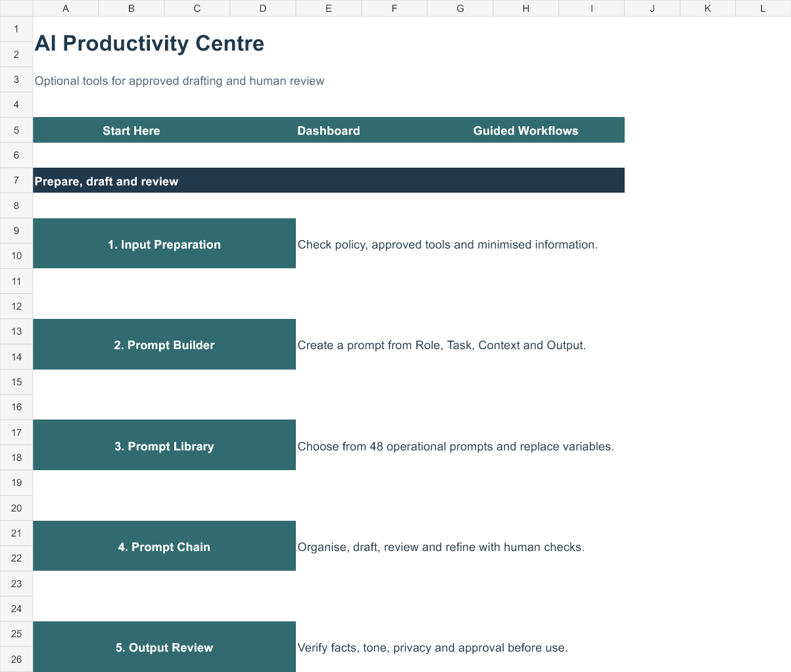Select row 6 header
Screen dimensions: 791x672
click(16, 155)
